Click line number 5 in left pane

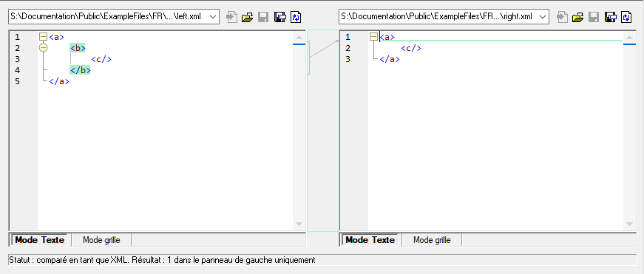pyautogui.click(x=17, y=81)
